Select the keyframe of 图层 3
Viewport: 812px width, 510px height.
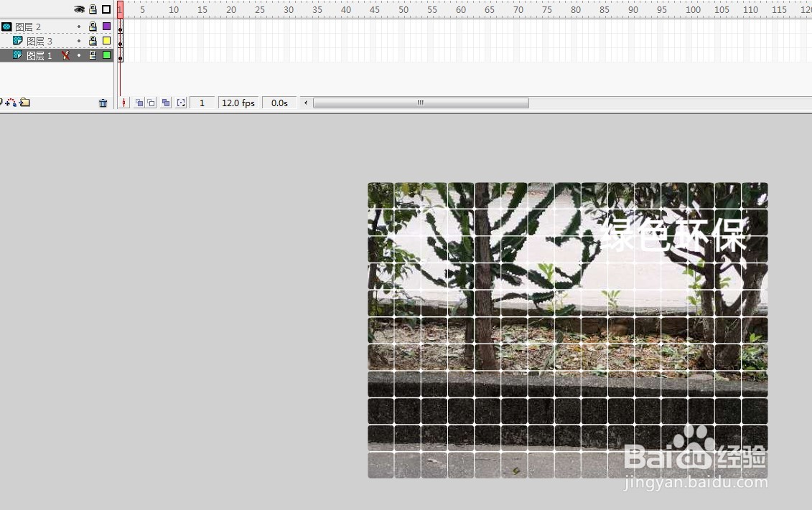click(x=120, y=42)
